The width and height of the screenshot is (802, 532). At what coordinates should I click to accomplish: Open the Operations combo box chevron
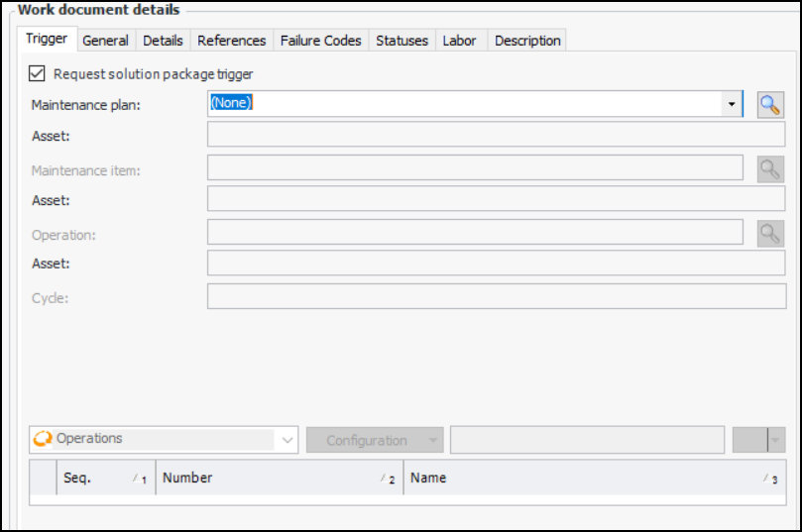(286, 440)
